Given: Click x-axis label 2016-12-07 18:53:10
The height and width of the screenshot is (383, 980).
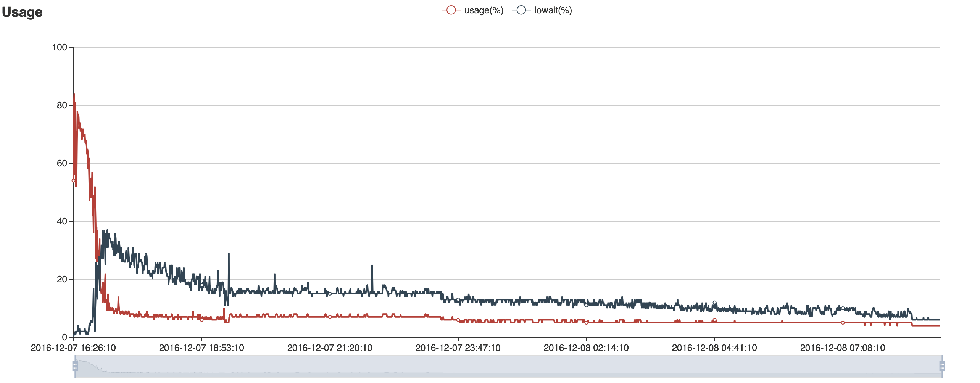Looking at the screenshot, I should 201,348.
